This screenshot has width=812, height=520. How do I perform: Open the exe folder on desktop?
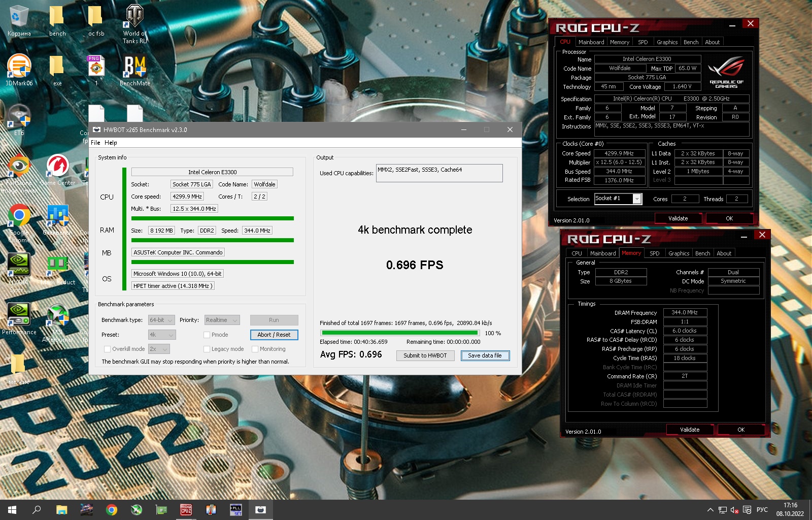coord(57,70)
